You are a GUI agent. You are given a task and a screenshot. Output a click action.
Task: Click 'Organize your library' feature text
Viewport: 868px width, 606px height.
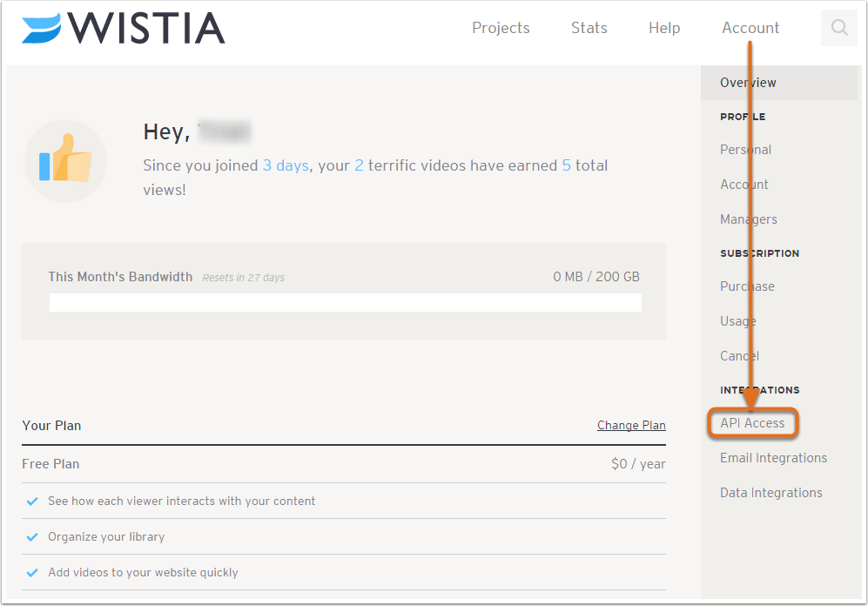click(105, 537)
